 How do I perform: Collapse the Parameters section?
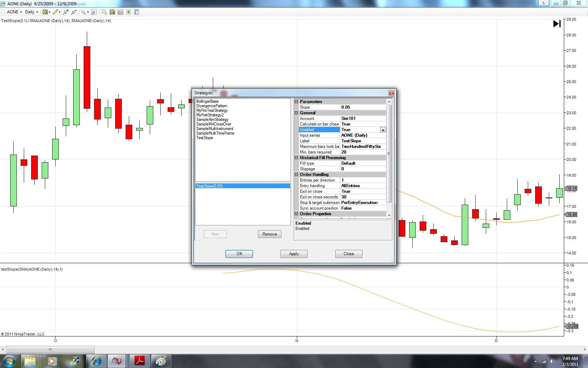coord(296,102)
